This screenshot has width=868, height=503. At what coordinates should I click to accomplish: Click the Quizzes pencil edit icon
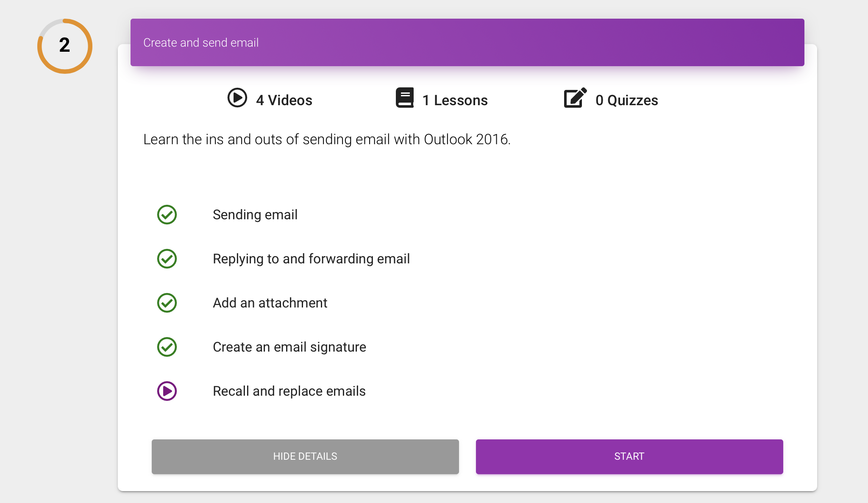coord(575,98)
